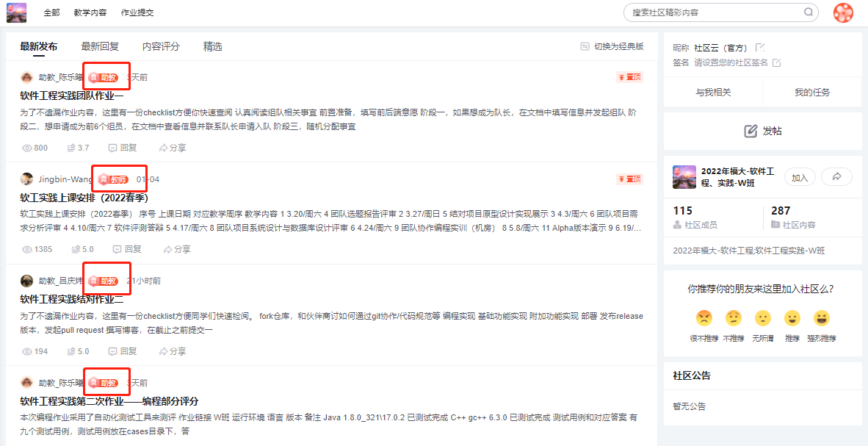This screenshot has width=868, height=446.
Task: Click timestamp 21小时前
Action: pyautogui.click(x=144, y=281)
